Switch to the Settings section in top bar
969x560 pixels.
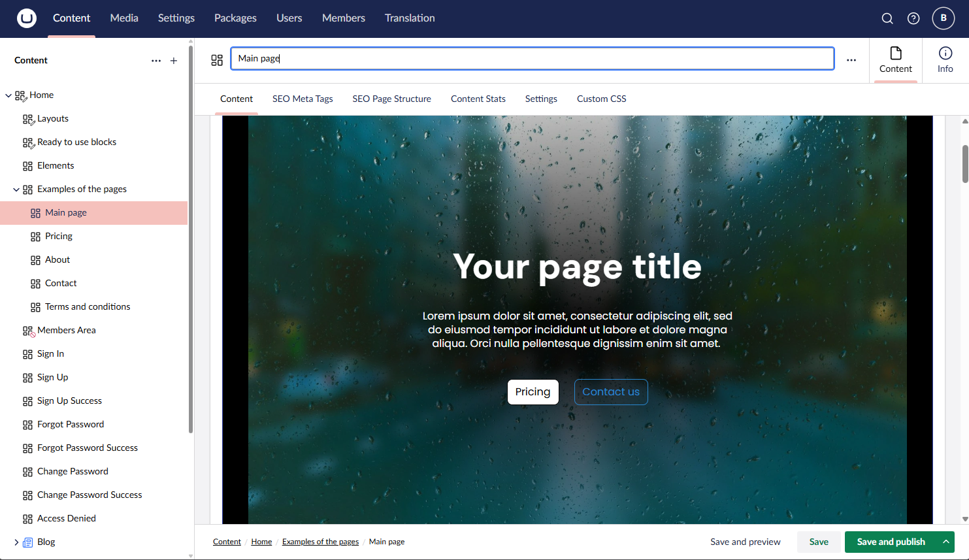176,18
